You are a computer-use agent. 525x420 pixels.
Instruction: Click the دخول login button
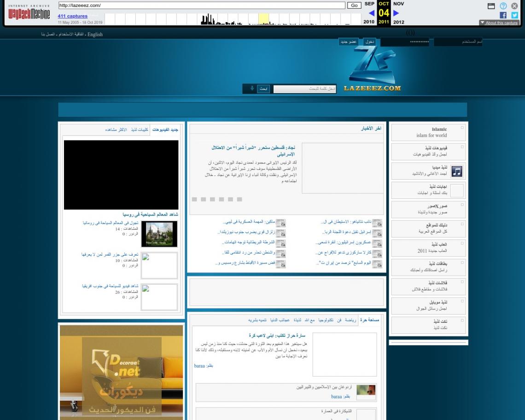(370, 41)
